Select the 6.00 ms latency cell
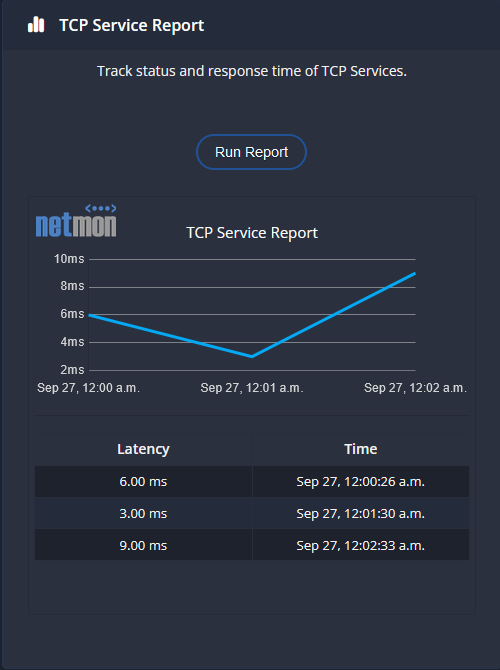This screenshot has height=670, width=500. (143, 482)
